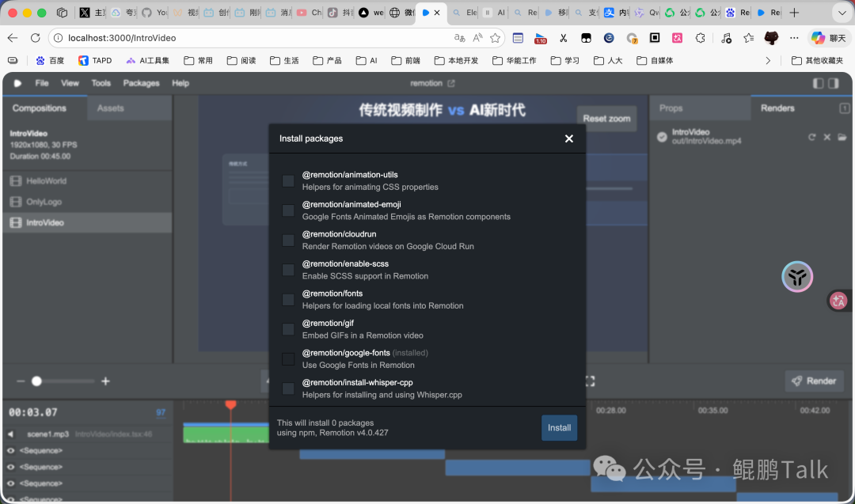Open the browser tab search dropdown arrow
Screen dimensions: 855x504
point(842,13)
